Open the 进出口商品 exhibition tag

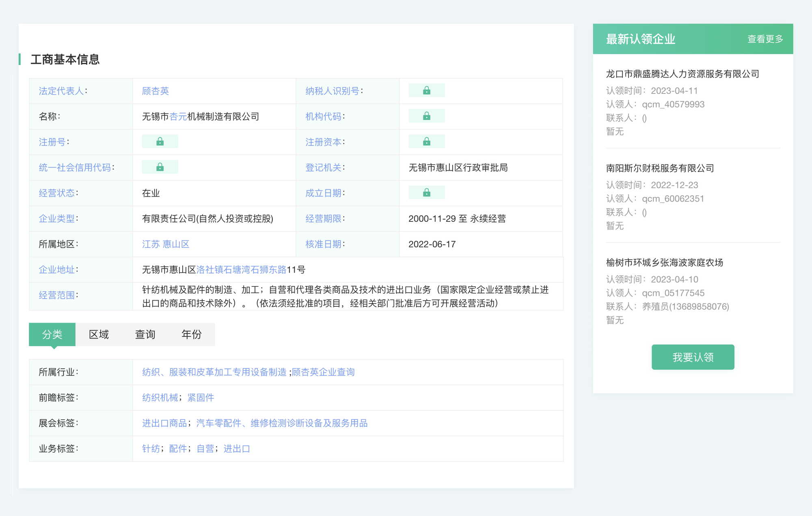(164, 423)
